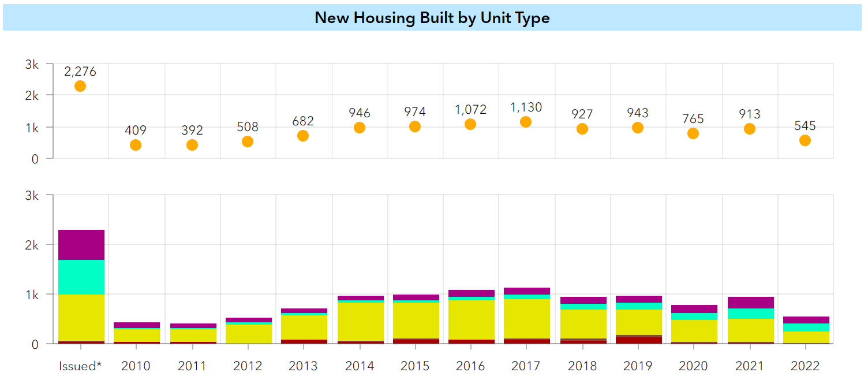Click the 946 value label above 2014

click(x=358, y=114)
